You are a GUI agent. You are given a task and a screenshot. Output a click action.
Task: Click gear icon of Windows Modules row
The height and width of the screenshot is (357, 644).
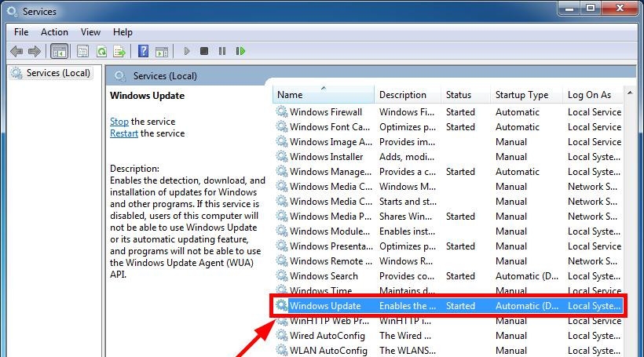(282, 231)
